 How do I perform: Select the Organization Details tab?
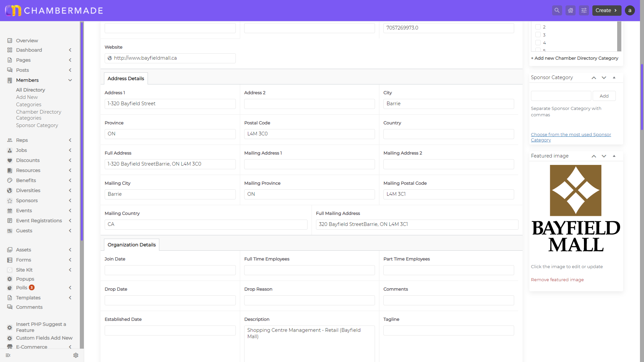pos(131,245)
